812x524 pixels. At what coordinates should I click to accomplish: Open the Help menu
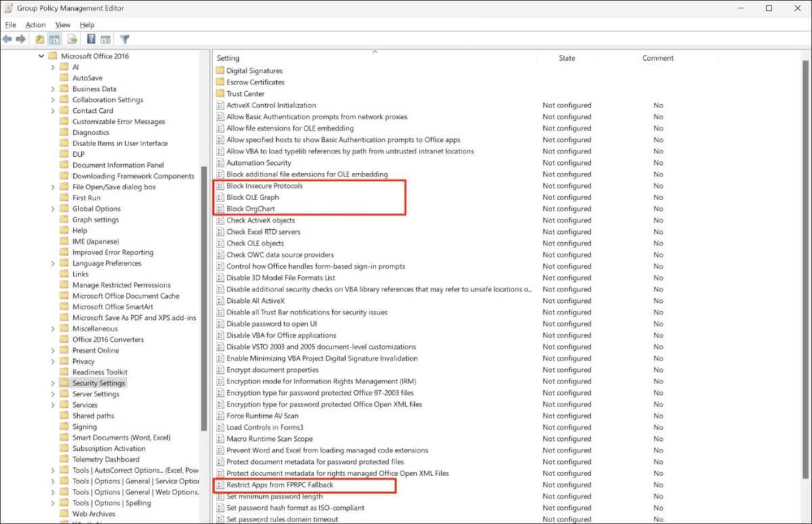tap(87, 25)
